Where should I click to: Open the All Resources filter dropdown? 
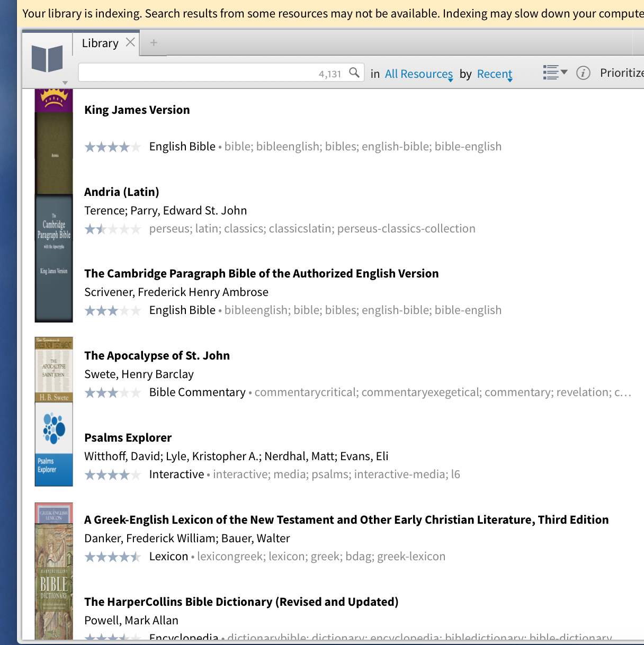(x=419, y=74)
